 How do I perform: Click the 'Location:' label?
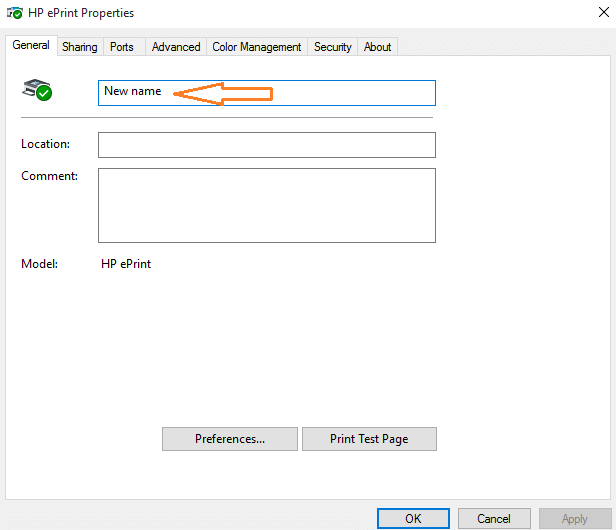(46, 144)
